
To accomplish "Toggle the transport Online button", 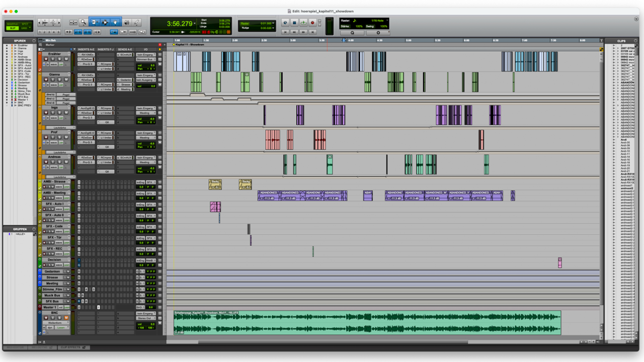I will [x=285, y=23].
